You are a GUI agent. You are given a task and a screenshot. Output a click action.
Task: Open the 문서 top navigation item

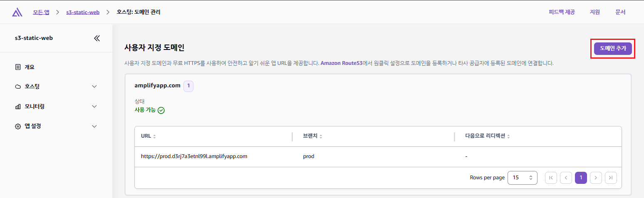point(620,12)
